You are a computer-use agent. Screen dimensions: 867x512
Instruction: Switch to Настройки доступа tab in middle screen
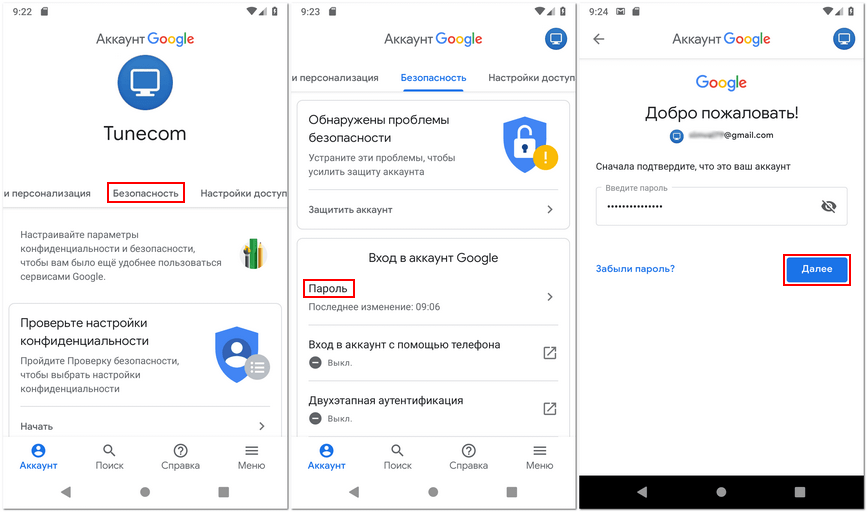(x=531, y=78)
